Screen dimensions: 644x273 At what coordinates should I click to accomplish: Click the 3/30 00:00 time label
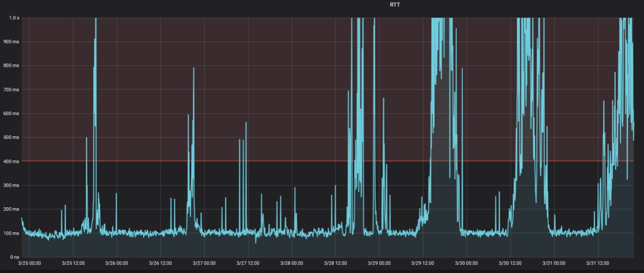click(x=467, y=263)
